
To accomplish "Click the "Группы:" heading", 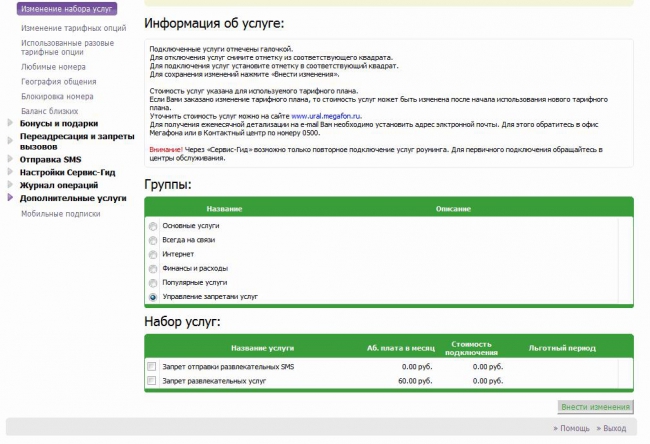I will pyautogui.click(x=168, y=184).
